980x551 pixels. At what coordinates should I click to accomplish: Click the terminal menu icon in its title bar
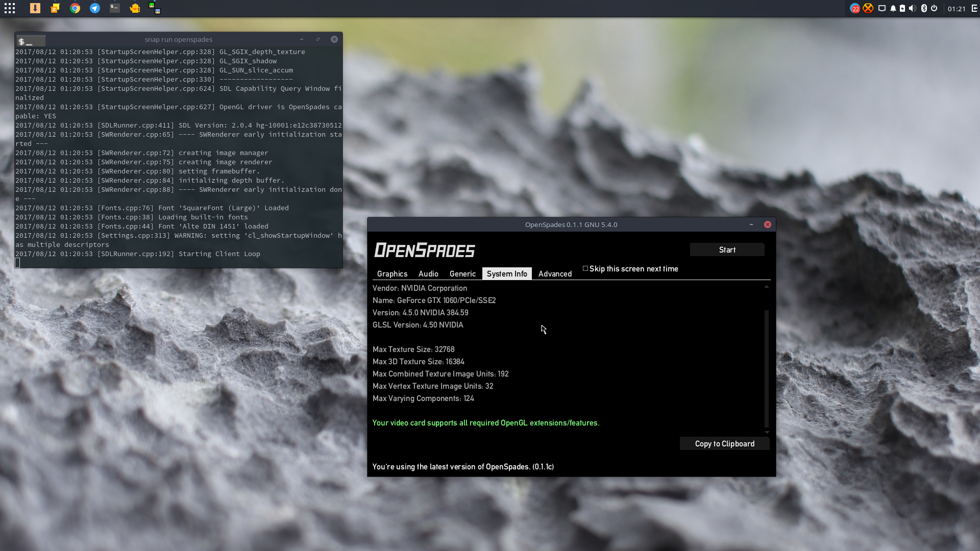click(x=31, y=40)
